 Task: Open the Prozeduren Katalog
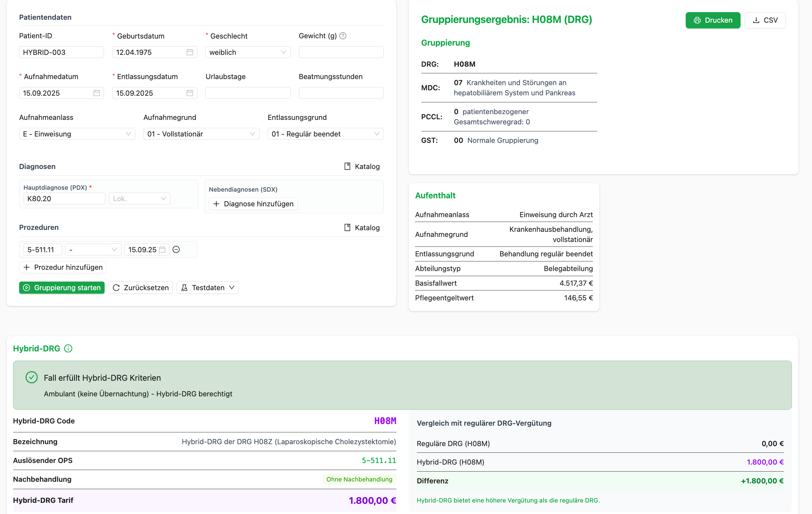click(362, 228)
